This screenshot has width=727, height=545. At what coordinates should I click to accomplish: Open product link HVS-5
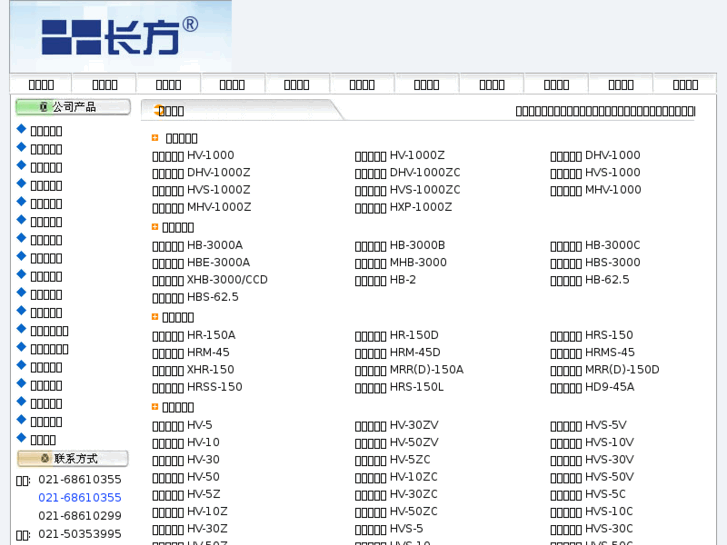(x=389, y=529)
